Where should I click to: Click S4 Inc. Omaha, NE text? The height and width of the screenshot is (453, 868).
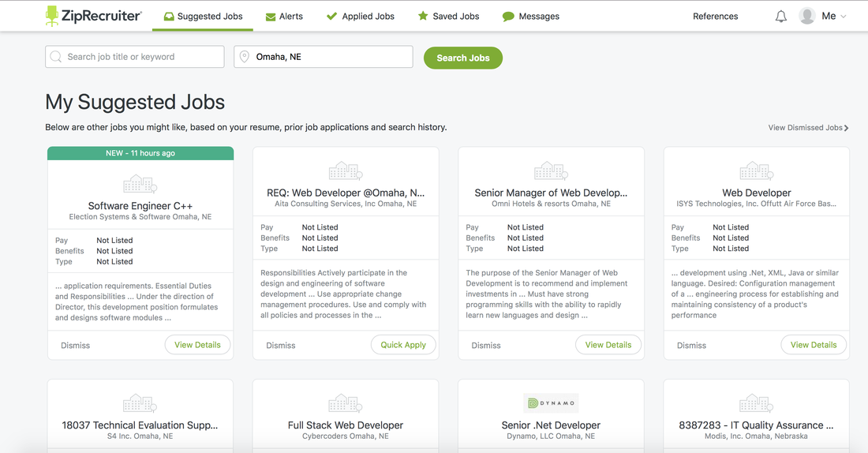point(140,436)
